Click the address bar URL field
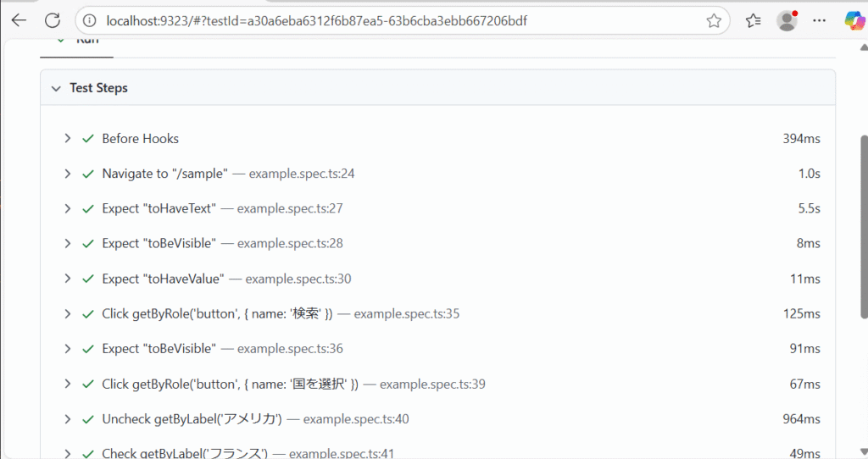Viewport: 868px width, 459px height. (x=398, y=20)
